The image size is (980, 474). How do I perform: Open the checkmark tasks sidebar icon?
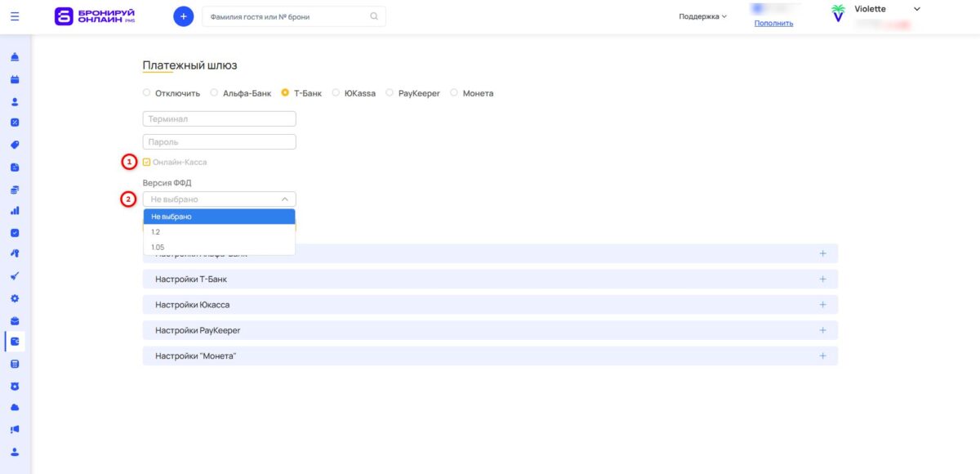coord(15,232)
